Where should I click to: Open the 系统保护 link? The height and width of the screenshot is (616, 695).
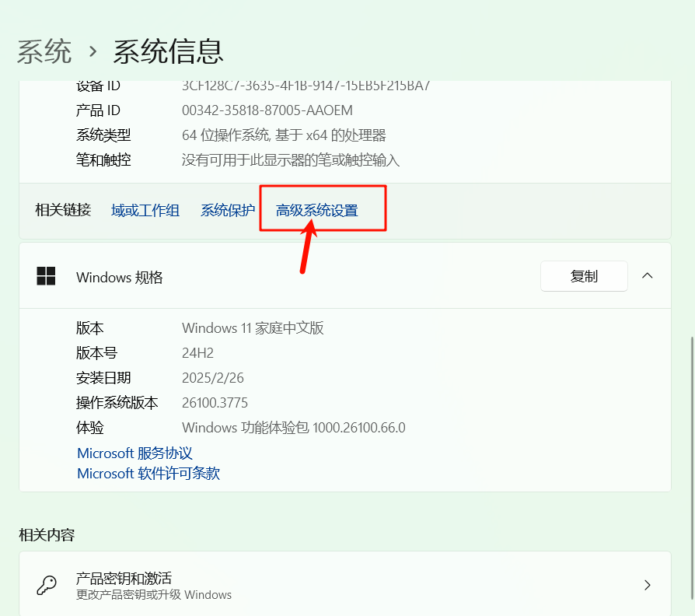tap(228, 210)
